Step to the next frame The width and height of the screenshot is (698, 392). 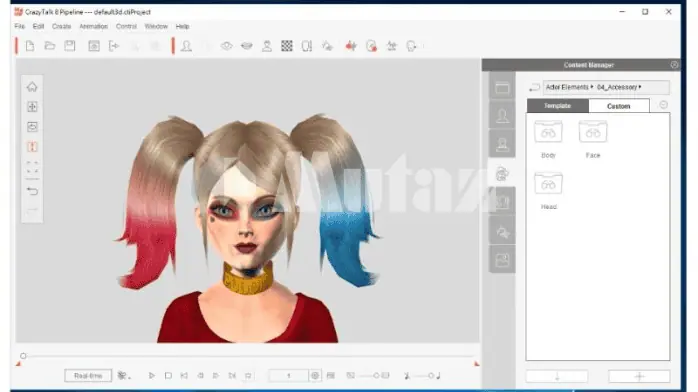[x=216, y=376]
